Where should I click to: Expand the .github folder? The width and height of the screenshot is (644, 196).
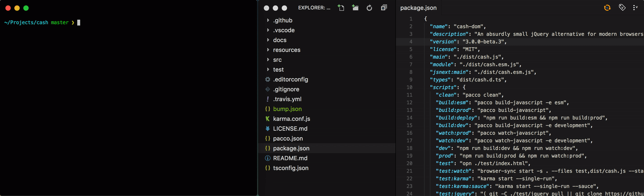coord(327,20)
